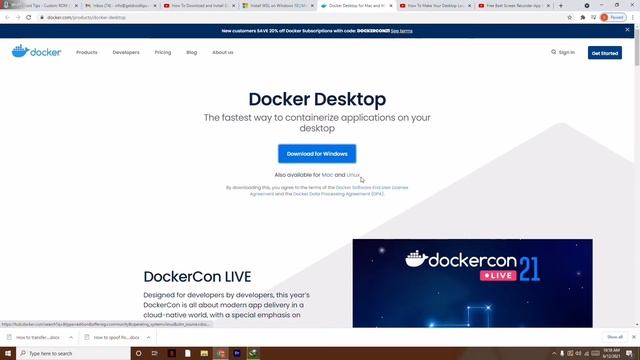This screenshot has height=360, width=640.
Task: Show hidden system tray icons
Action: 554,353
